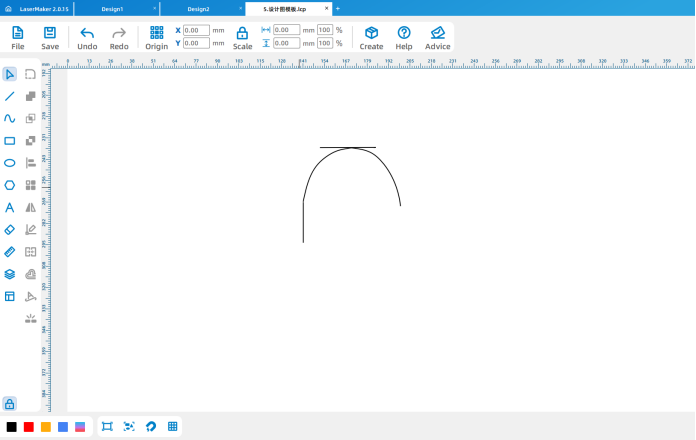Click the X position input field
696x440 pixels.
(196, 30)
